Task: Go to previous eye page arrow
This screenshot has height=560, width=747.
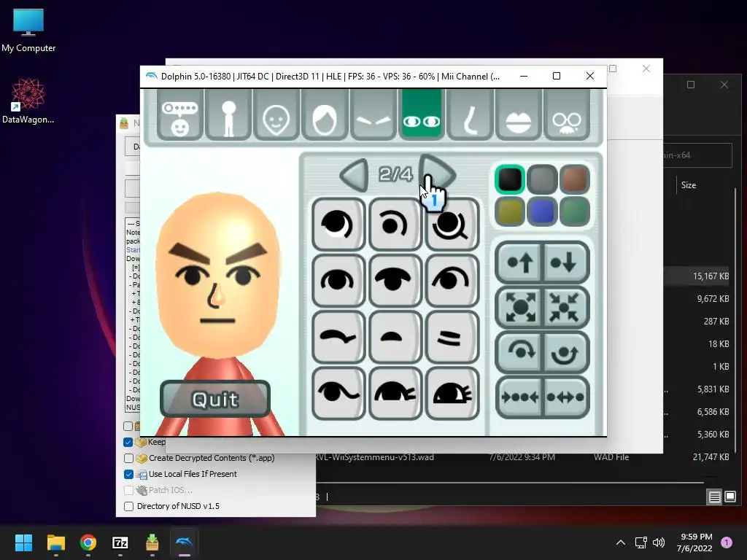Action: 355,175
